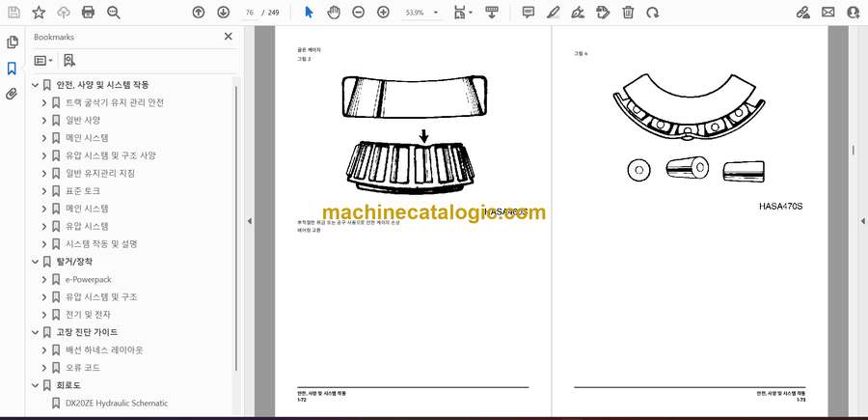Toggle the page thumbnails panel icon
868x420 pixels.
coord(12,42)
